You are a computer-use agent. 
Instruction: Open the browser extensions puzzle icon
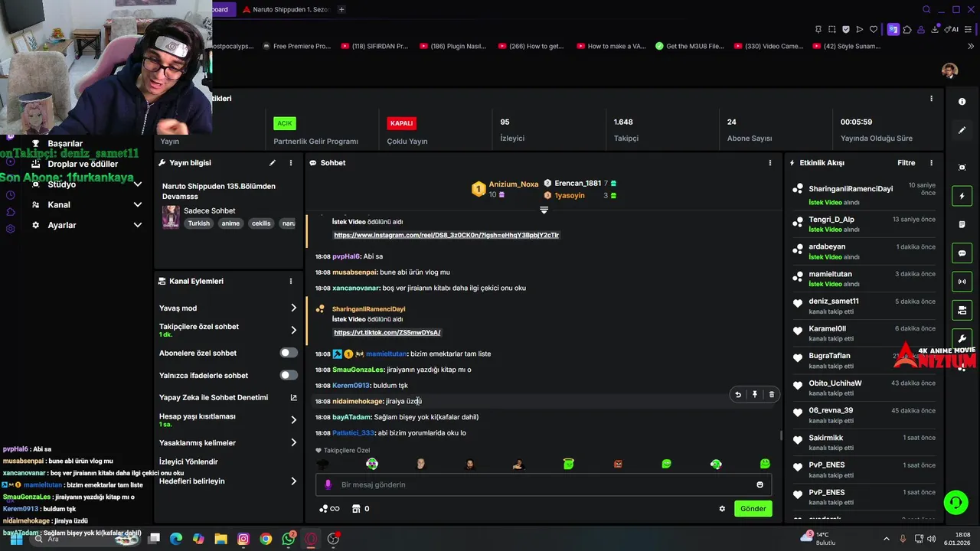coord(907,29)
